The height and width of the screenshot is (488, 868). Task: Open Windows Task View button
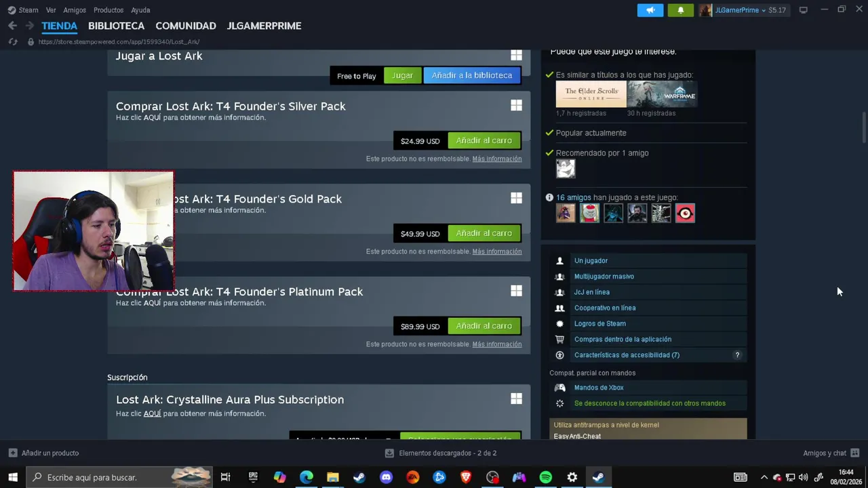tap(225, 477)
